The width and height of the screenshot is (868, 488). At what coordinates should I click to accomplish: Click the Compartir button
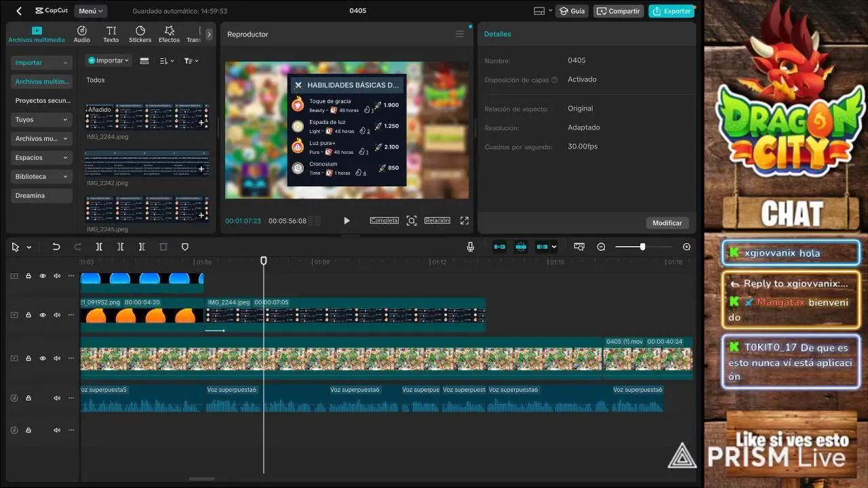point(618,11)
